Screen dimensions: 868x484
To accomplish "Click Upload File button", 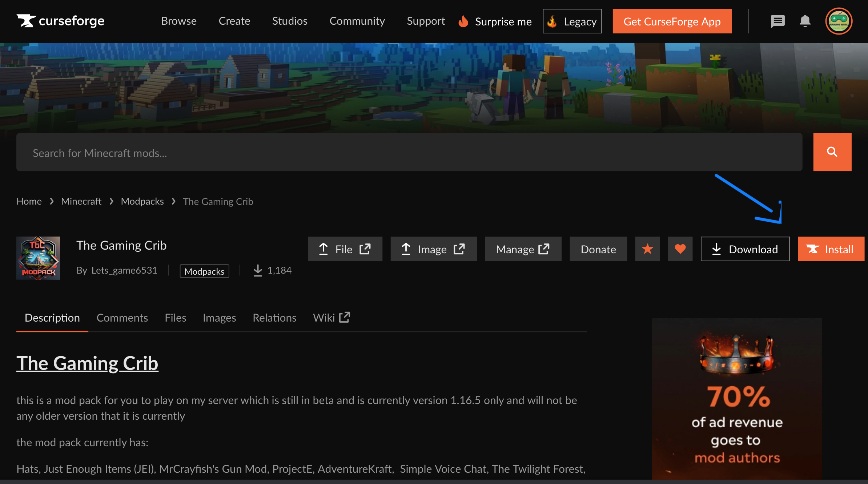I will click(345, 249).
